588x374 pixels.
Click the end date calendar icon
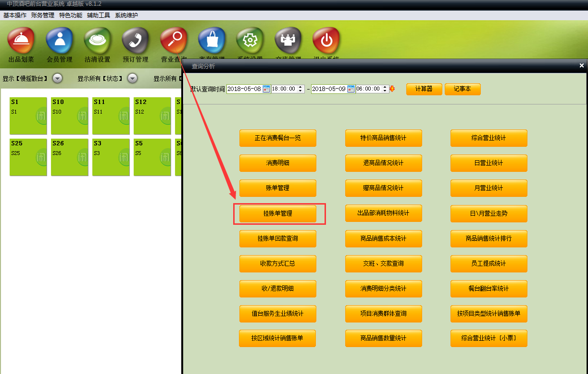[351, 89]
